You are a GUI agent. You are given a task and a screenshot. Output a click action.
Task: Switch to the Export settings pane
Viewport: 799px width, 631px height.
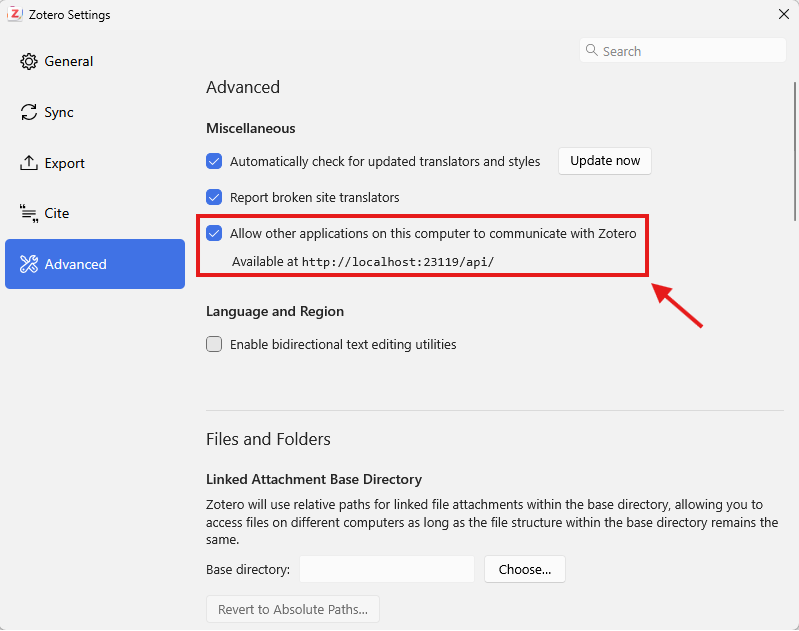[95, 163]
